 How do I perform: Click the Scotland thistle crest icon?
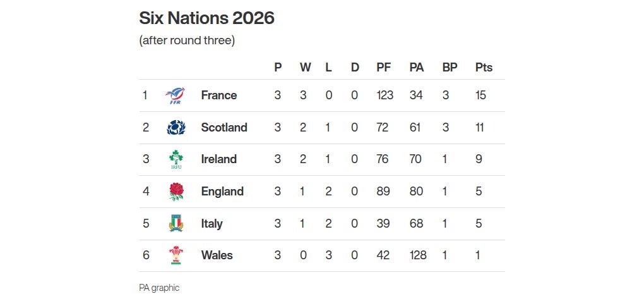click(176, 128)
